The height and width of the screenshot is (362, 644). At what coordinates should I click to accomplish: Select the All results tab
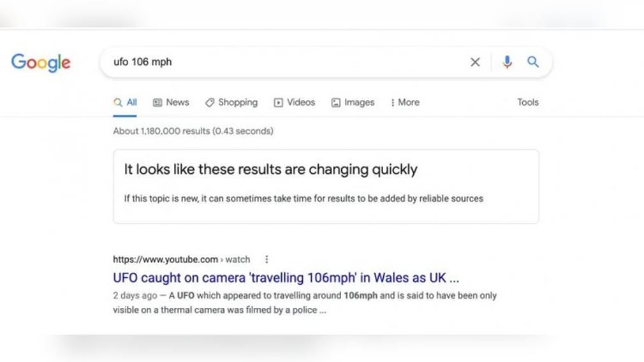pos(126,102)
